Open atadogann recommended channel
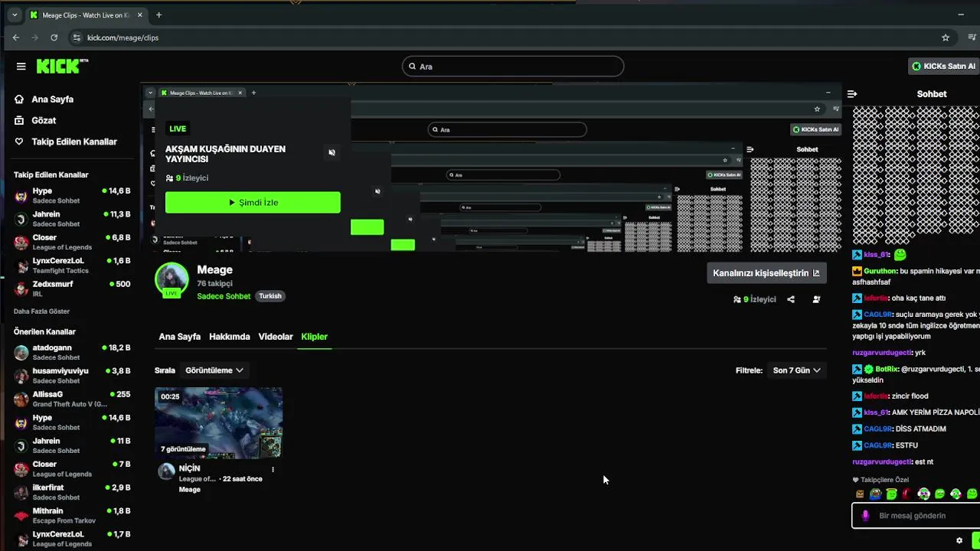The width and height of the screenshot is (980, 551). coord(71,352)
